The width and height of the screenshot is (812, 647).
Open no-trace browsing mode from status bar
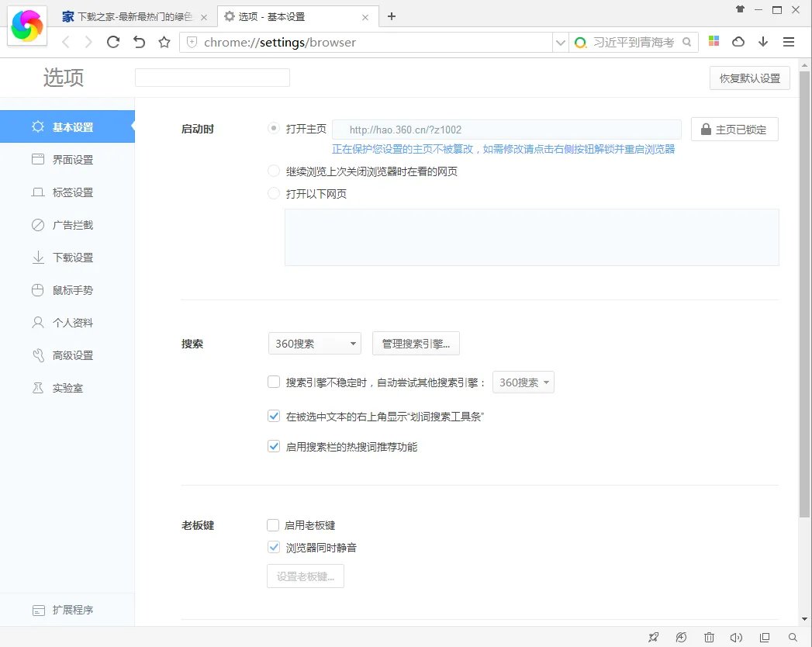(681, 636)
